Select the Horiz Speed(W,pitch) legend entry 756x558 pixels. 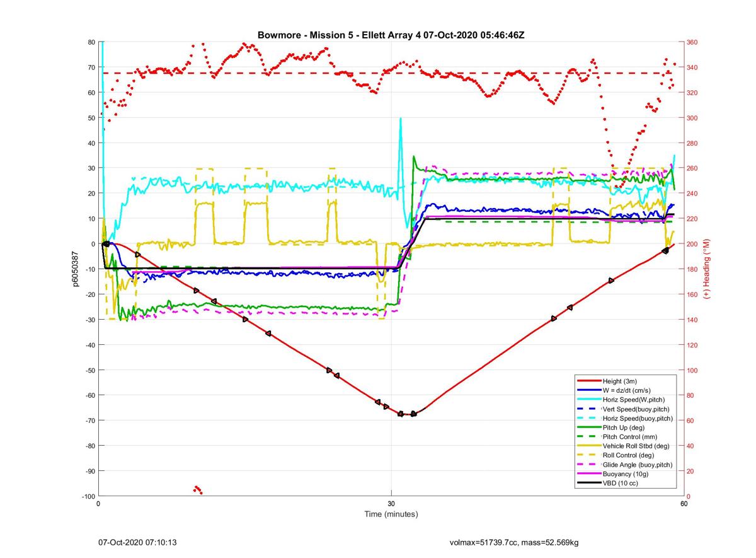pos(625,400)
